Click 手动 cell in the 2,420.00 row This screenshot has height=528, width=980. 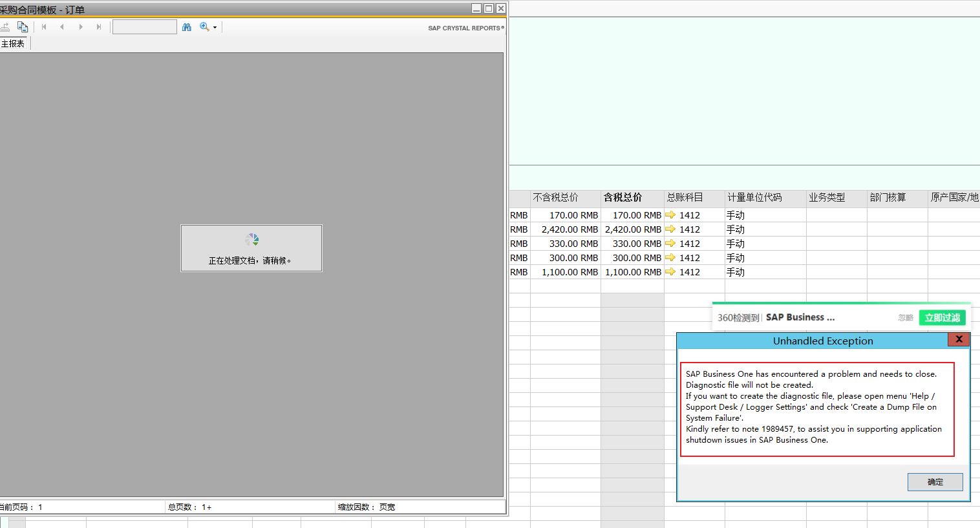click(765, 229)
